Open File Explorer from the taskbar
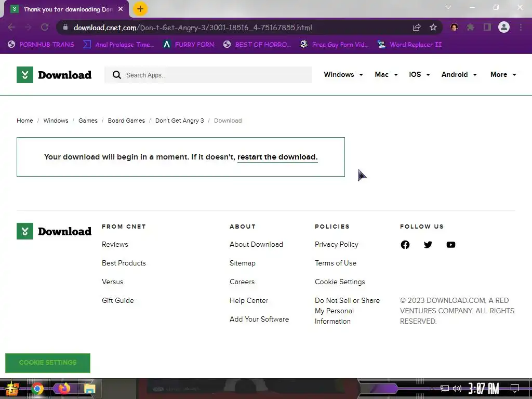Viewport: 532px width, 399px height. tap(89, 389)
